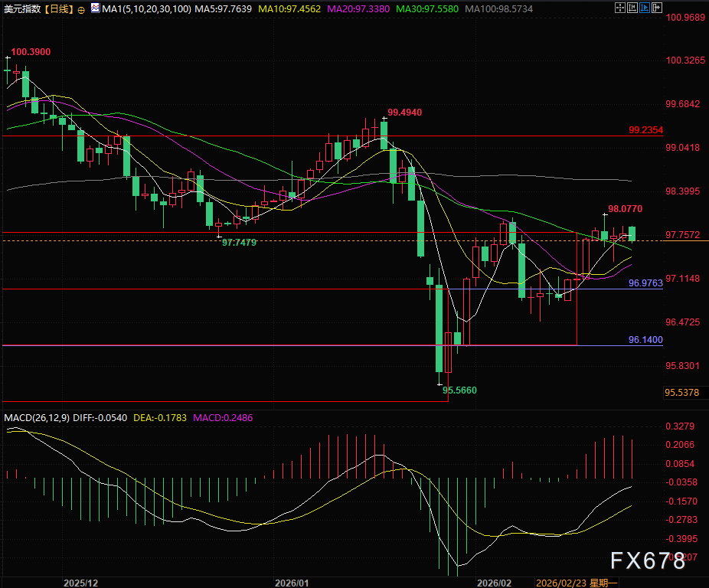Click the 99.6842 price axis value
The height and width of the screenshot is (588, 709).
tap(683, 104)
